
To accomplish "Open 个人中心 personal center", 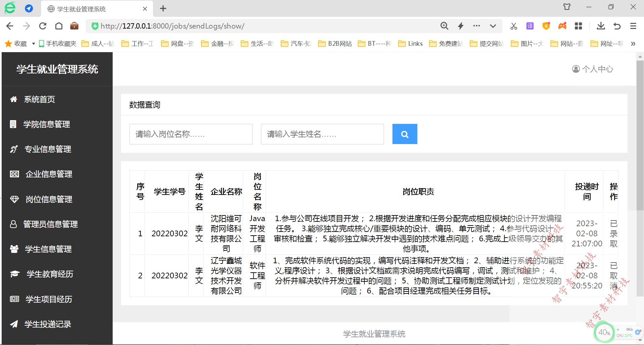I will 593,69.
